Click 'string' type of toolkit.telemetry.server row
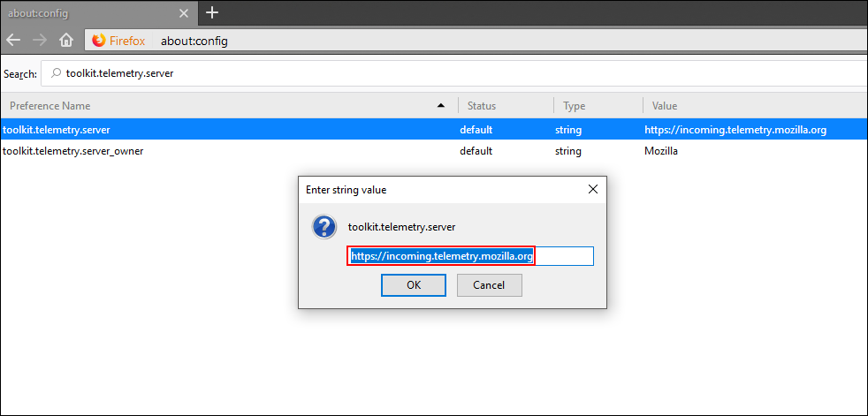Image resolution: width=868 pixels, height=416 pixels. tap(568, 130)
